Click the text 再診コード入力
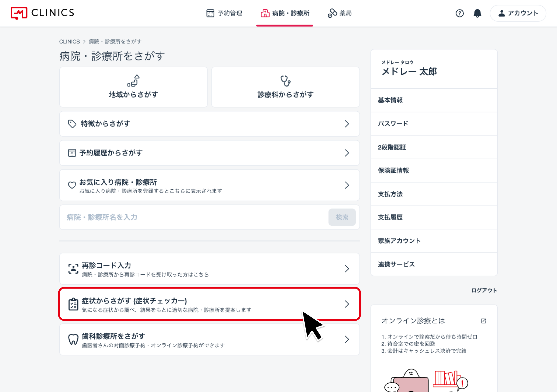Screen dimensions: 557x392 point(107,266)
